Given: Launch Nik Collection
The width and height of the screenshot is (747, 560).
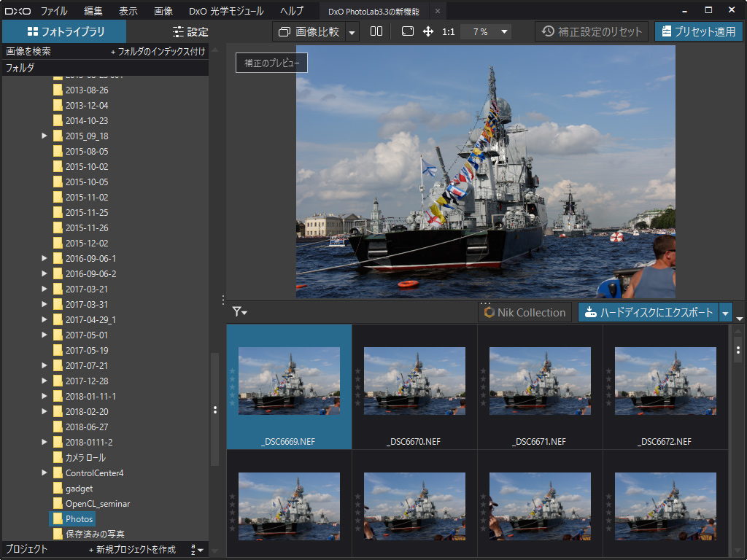Looking at the screenshot, I should click(x=525, y=312).
